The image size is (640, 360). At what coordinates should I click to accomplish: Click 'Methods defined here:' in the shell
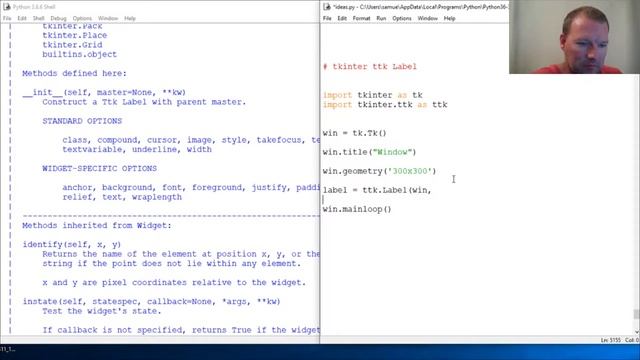74,73
